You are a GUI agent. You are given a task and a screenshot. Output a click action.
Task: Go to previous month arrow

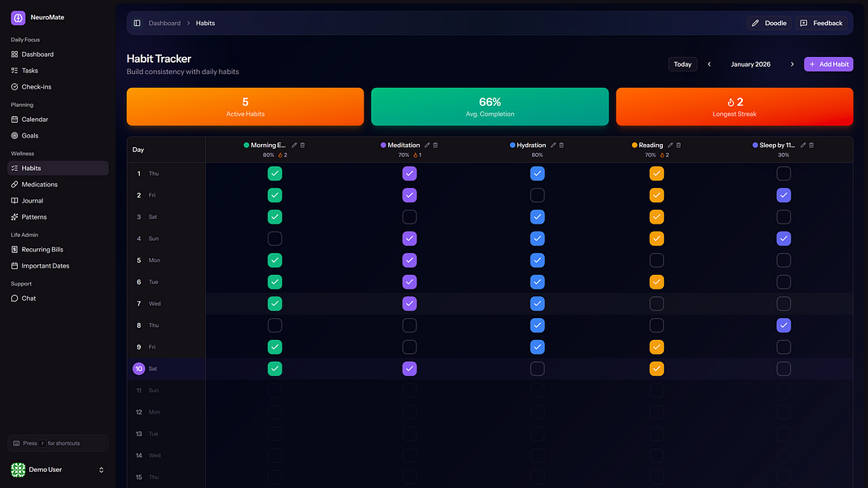point(709,64)
